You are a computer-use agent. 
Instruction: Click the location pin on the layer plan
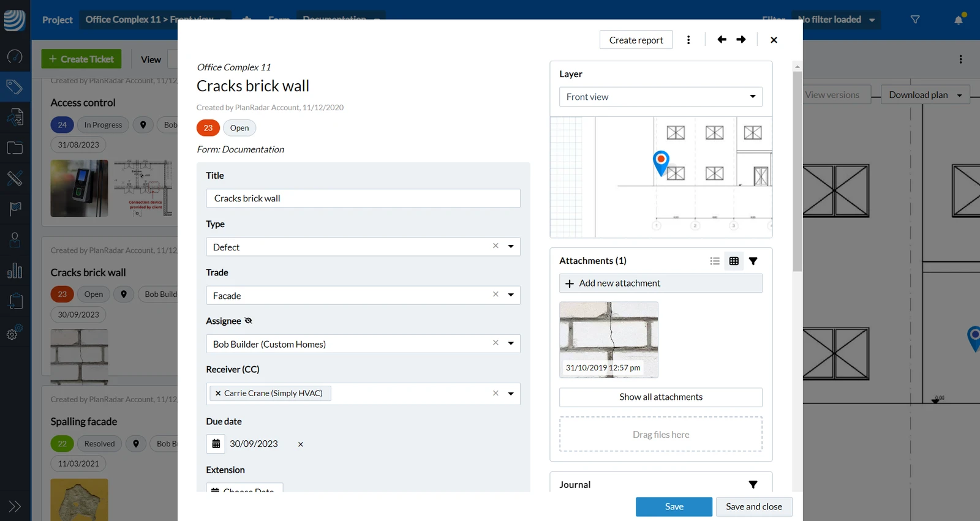(661, 163)
